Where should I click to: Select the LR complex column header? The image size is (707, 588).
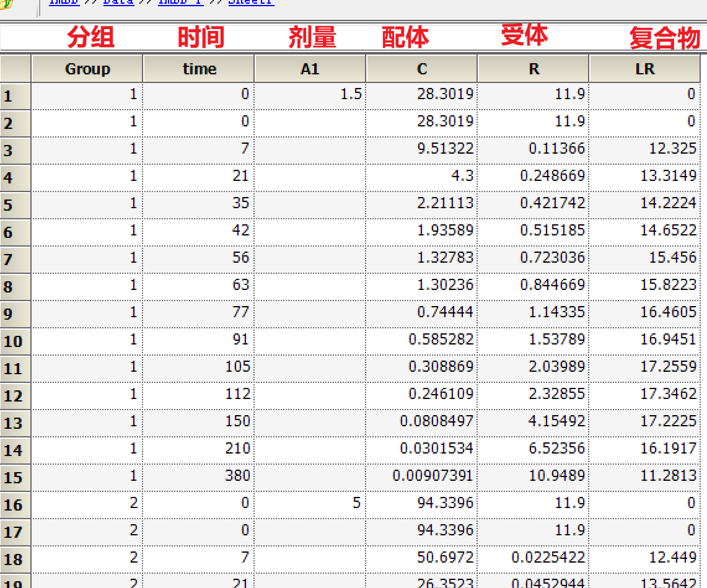[645, 69]
